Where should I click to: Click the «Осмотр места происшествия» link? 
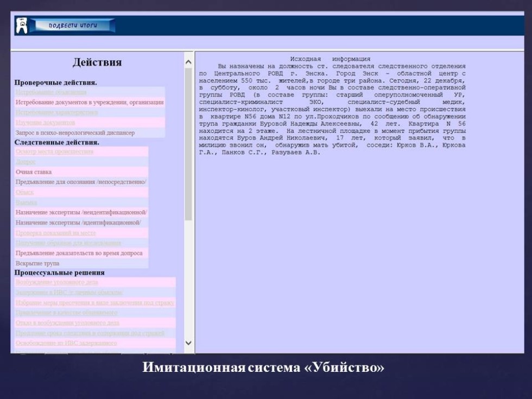[54, 152]
